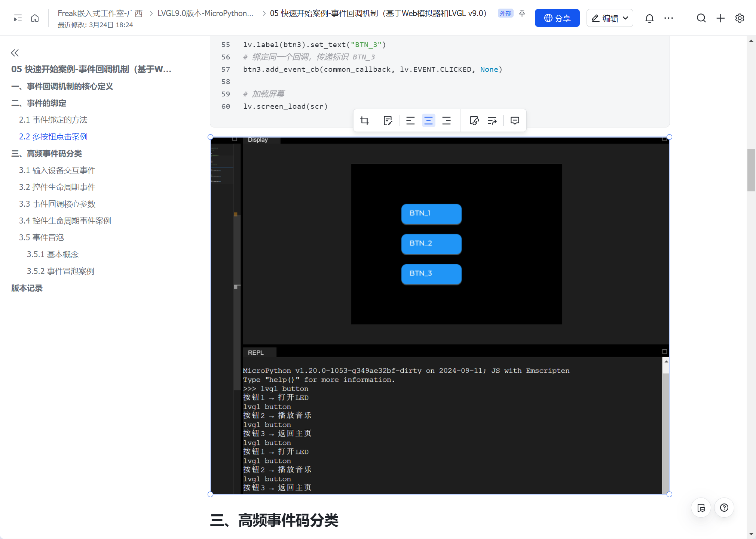Image resolution: width=756 pixels, height=539 pixels.
Task: Toggle the sidebar navigation menu icon
Action: [x=18, y=18]
